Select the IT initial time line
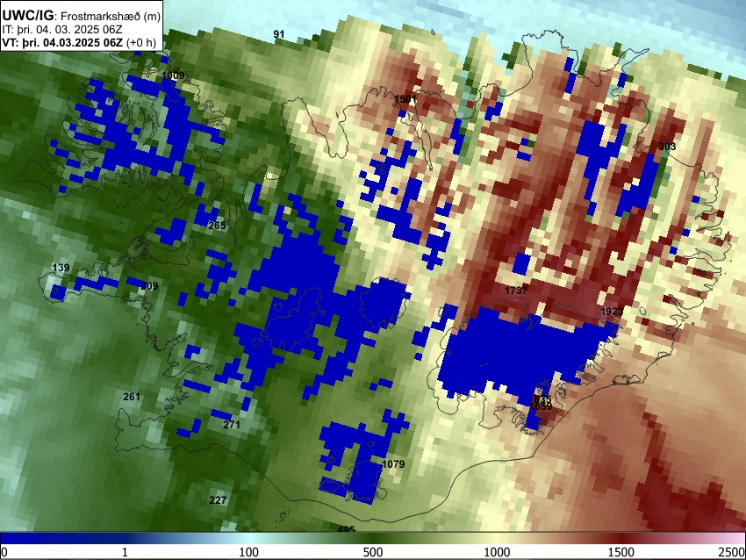The height and width of the screenshot is (560, 746). (61, 30)
